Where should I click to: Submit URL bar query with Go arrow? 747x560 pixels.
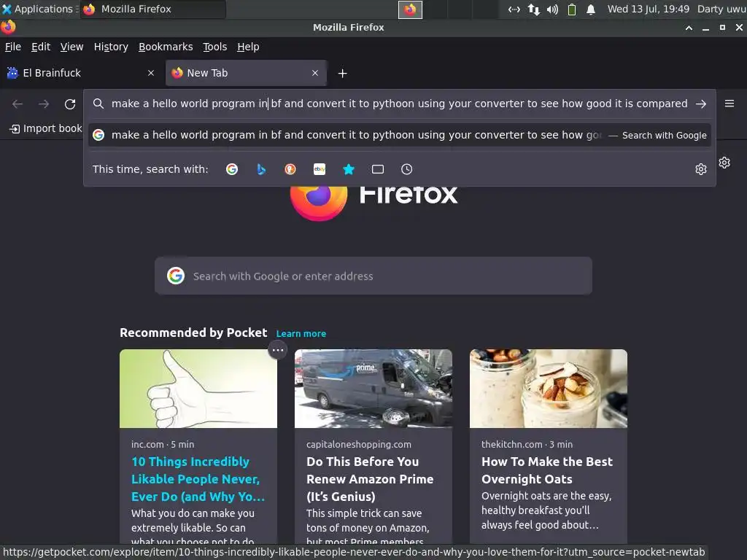point(701,104)
